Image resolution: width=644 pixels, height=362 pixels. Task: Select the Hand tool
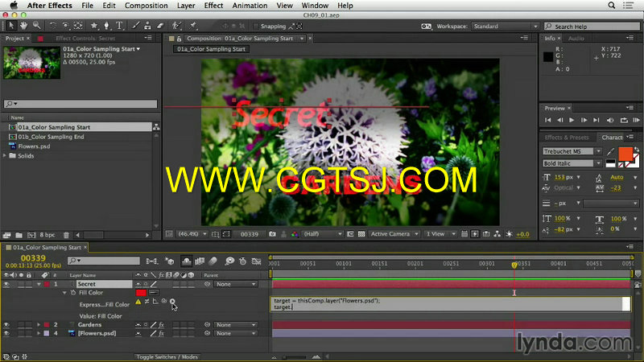pos(24,26)
